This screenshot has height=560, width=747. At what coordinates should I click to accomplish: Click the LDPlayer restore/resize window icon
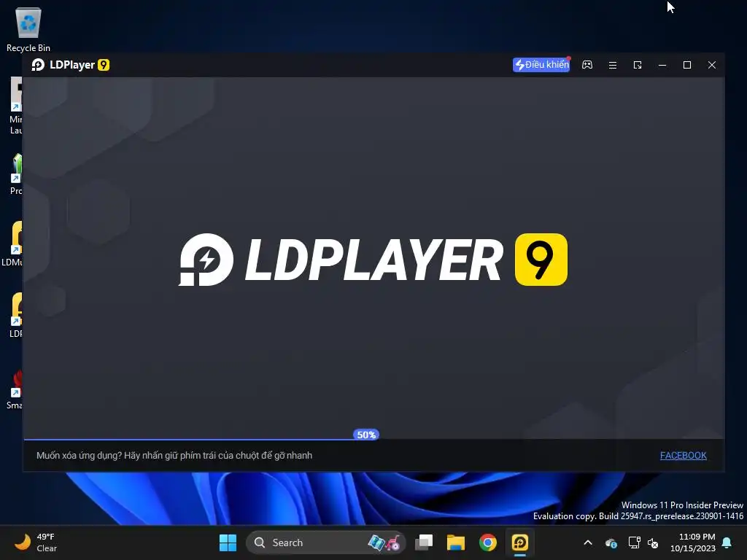(638, 65)
